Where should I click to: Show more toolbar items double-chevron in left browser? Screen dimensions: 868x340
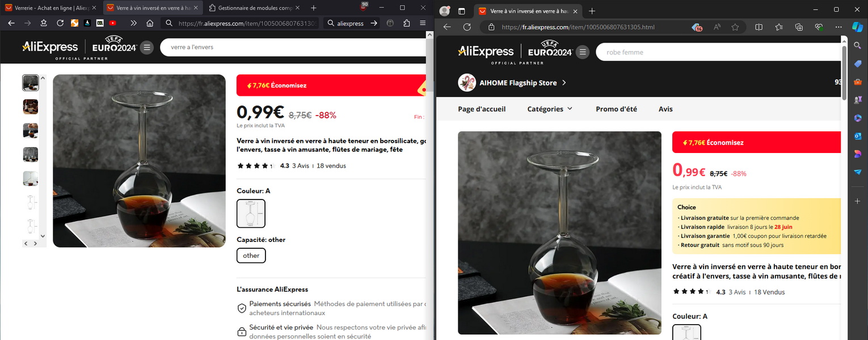click(133, 23)
